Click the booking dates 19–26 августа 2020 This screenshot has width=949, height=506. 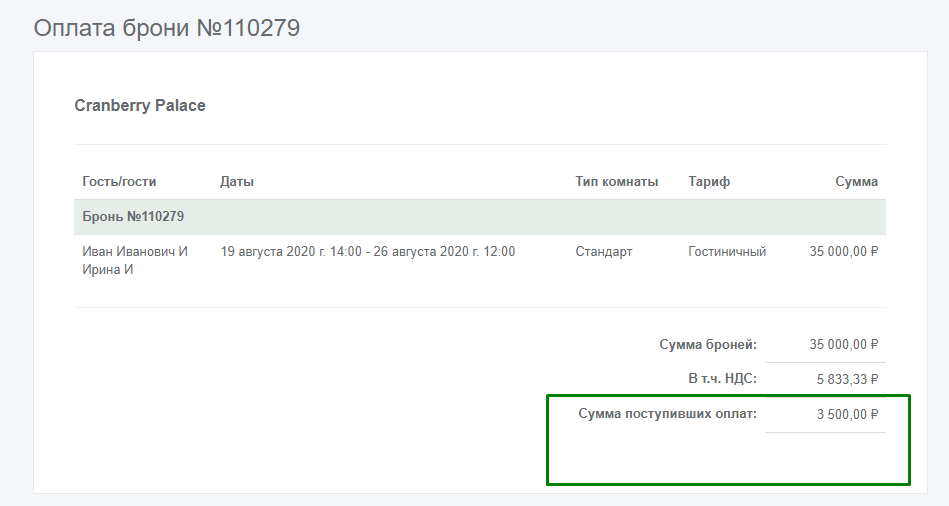coord(367,252)
